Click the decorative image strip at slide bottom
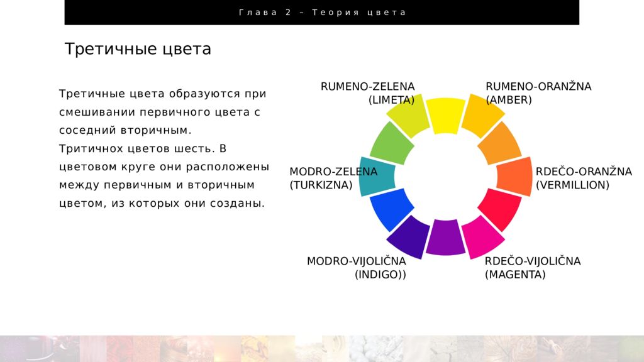The width and height of the screenshot is (644, 362). [x=322, y=348]
